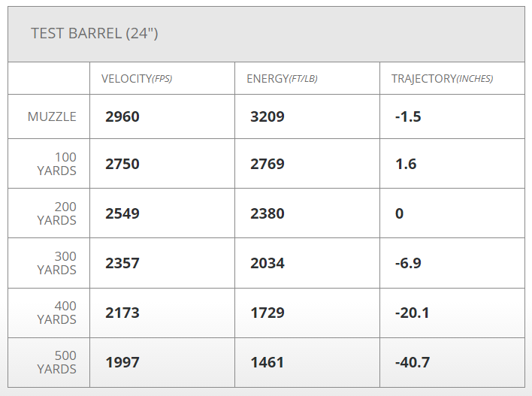Select the 200 YARDS row label

57,213
